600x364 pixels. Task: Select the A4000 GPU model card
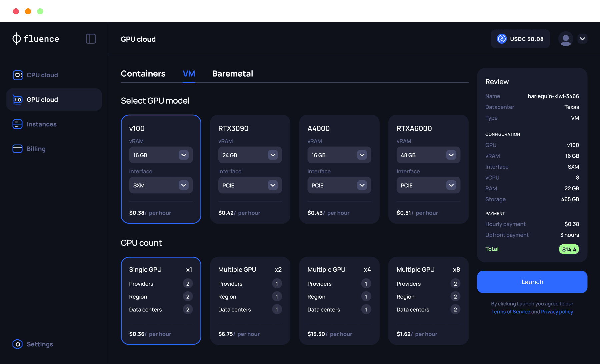pyautogui.click(x=339, y=169)
